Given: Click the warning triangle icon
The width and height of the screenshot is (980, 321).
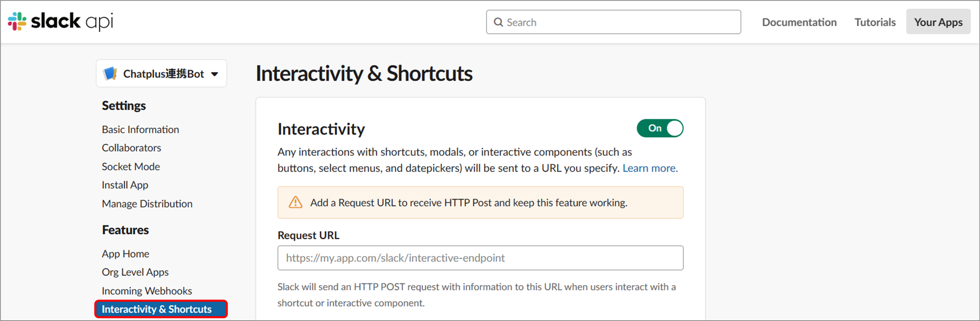Looking at the screenshot, I should [296, 203].
